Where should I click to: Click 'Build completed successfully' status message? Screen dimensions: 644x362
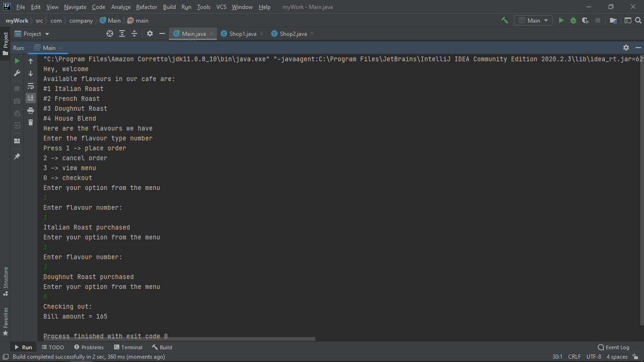(89, 357)
